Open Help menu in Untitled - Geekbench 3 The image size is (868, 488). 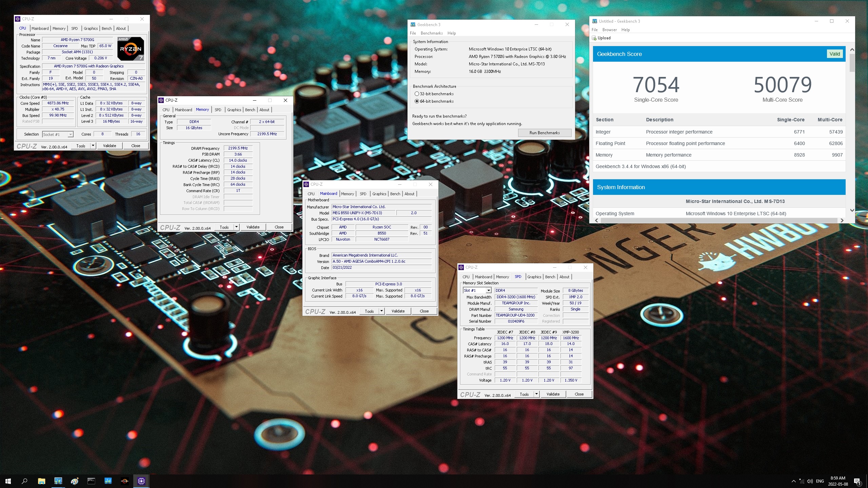coord(626,30)
